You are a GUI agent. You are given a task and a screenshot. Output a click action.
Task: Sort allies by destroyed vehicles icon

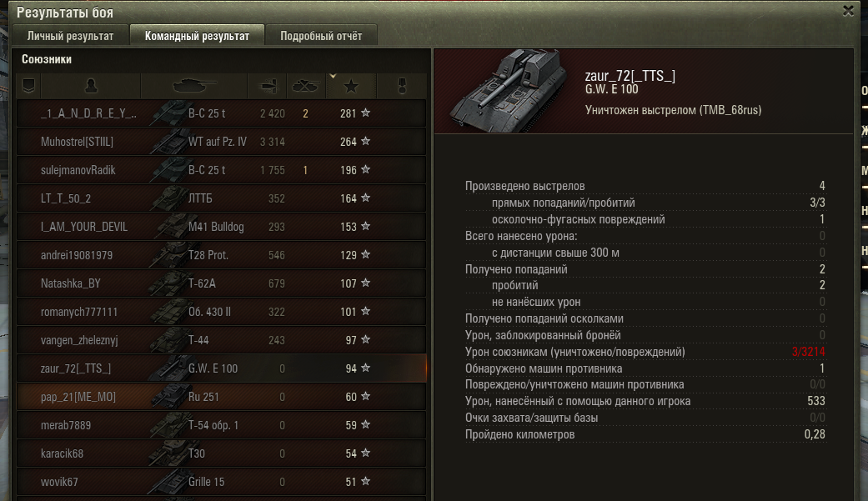[x=305, y=86]
